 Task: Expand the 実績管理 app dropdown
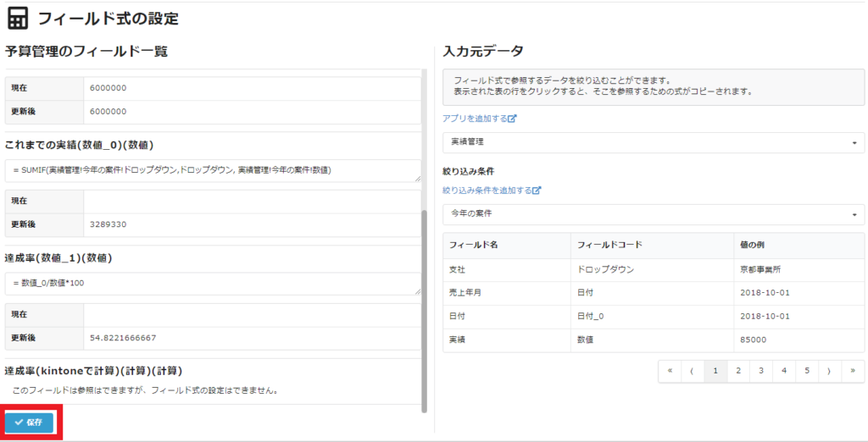654,142
